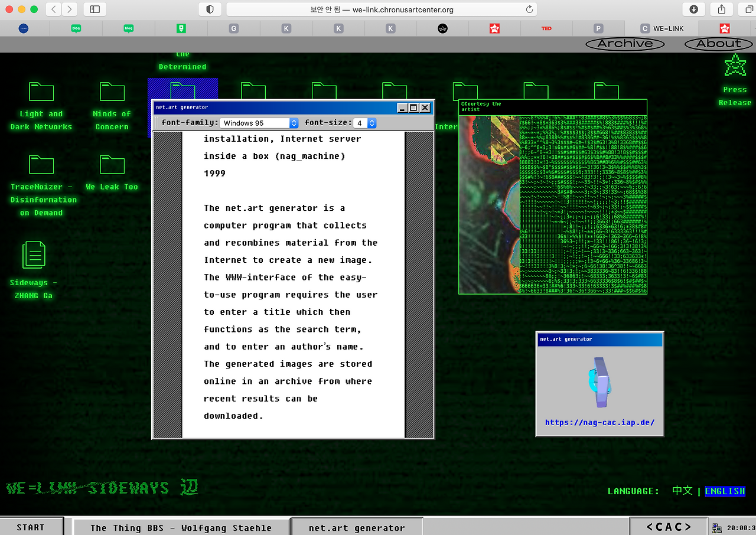Show the Safari sidebar

95,9
